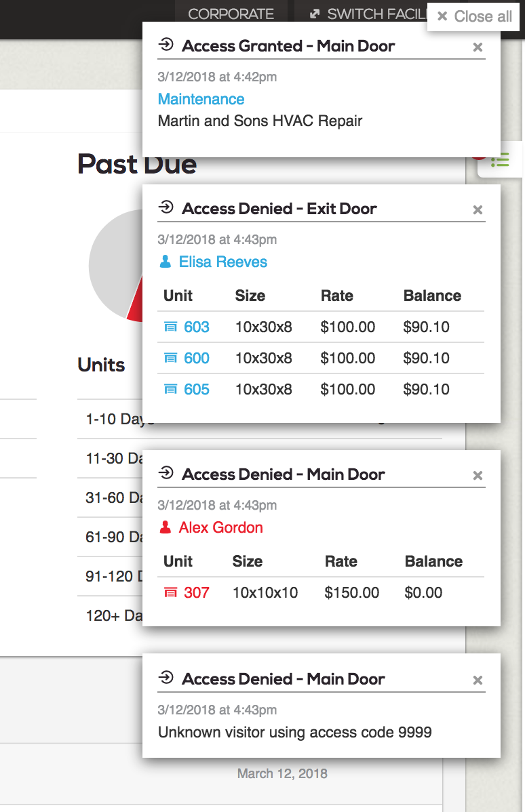Screen dimensions: 525x812
Task: Open Elisa Reeves tenant profile
Action: [222, 262]
